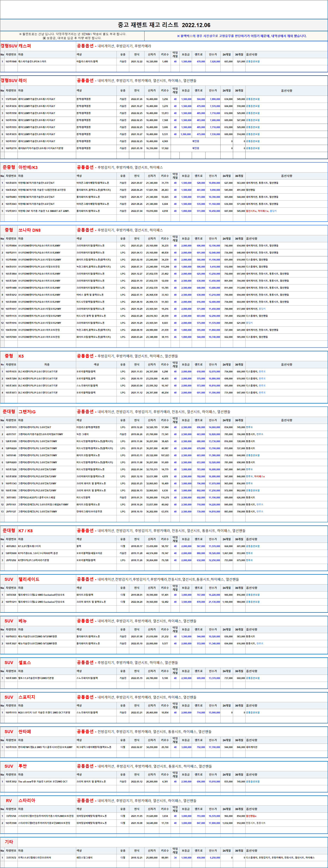Click plate number '172하3245' in 레이 table

tap(11, 99)
